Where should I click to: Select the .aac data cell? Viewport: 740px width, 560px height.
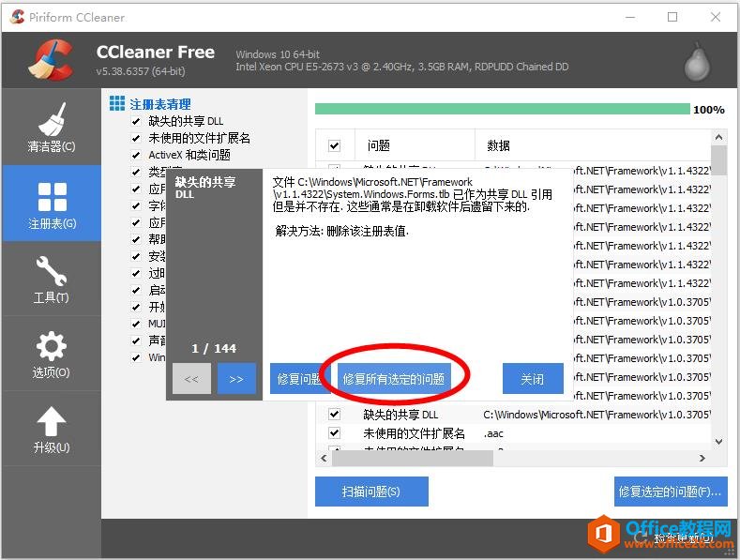pyautogui.click(x=493, y=433)
